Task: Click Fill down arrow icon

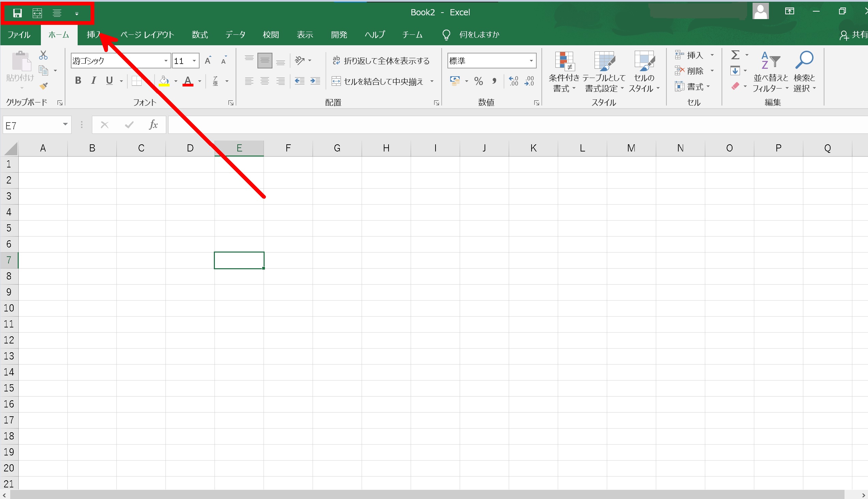Action: [x=735, y=70]
